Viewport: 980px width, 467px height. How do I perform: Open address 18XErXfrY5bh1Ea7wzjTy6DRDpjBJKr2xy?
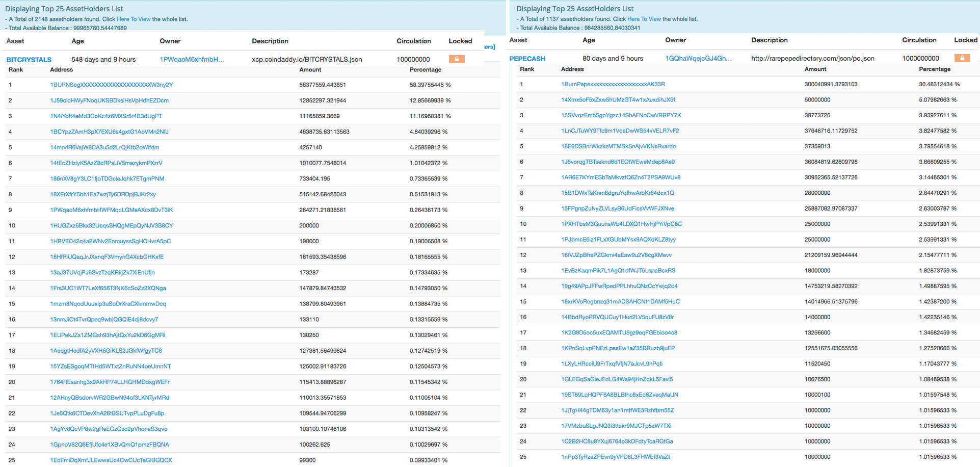click(103, 194)
